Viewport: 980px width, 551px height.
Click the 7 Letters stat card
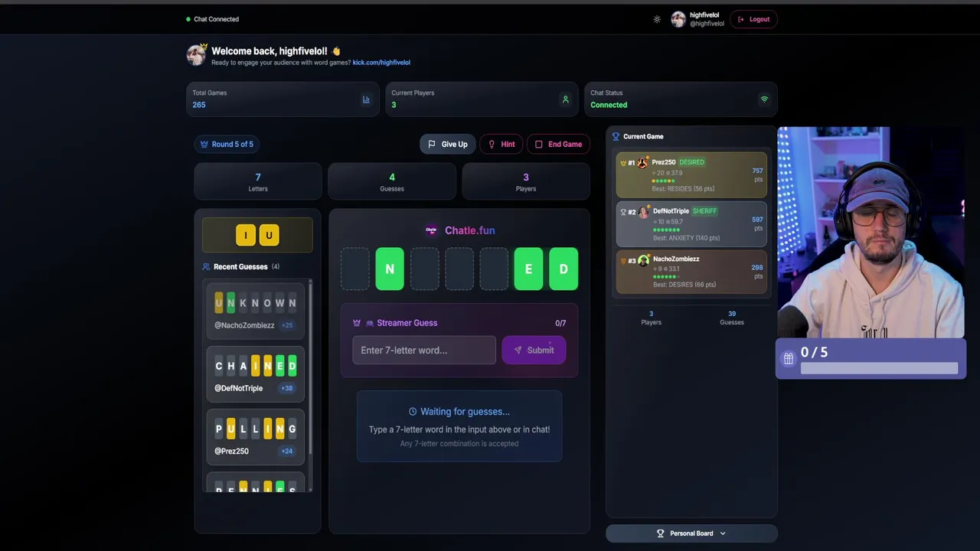[x=258, y=181]
